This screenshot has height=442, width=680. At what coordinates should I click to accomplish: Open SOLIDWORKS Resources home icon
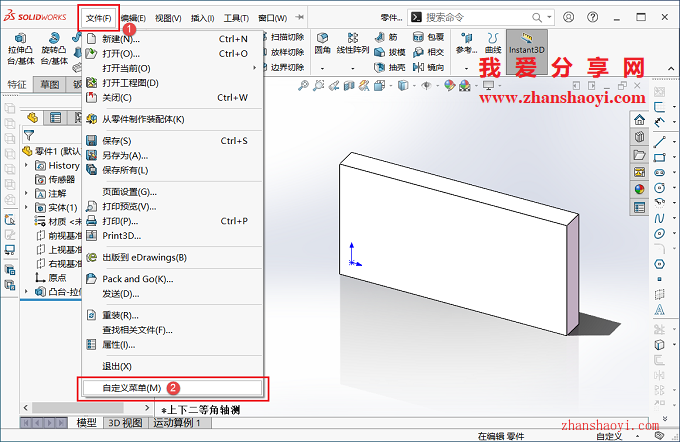[639, 120]
